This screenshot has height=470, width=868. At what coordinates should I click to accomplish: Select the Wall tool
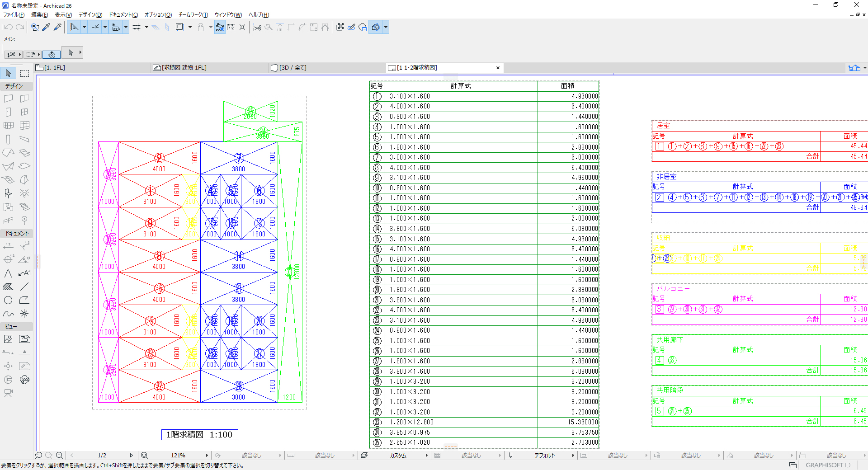click(x=8, y=99)
